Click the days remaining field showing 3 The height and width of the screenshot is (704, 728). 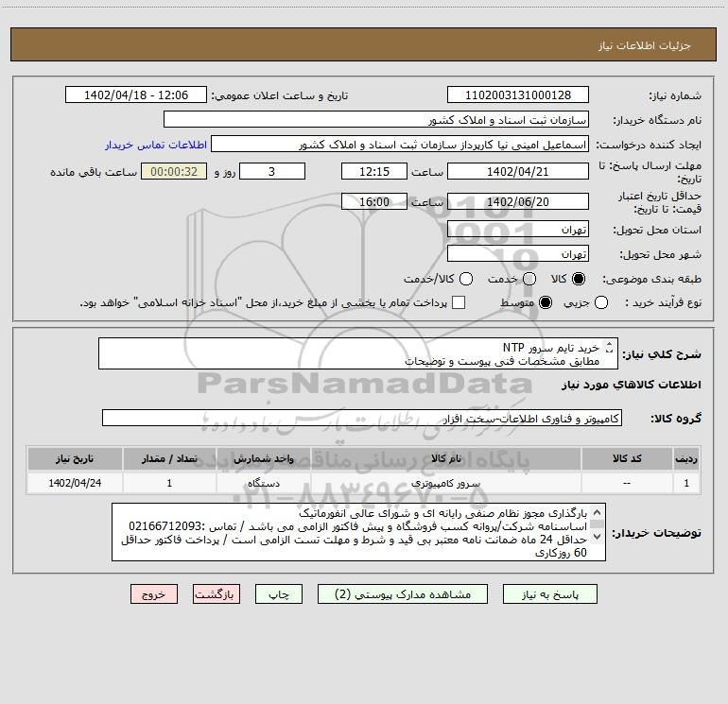272,171
